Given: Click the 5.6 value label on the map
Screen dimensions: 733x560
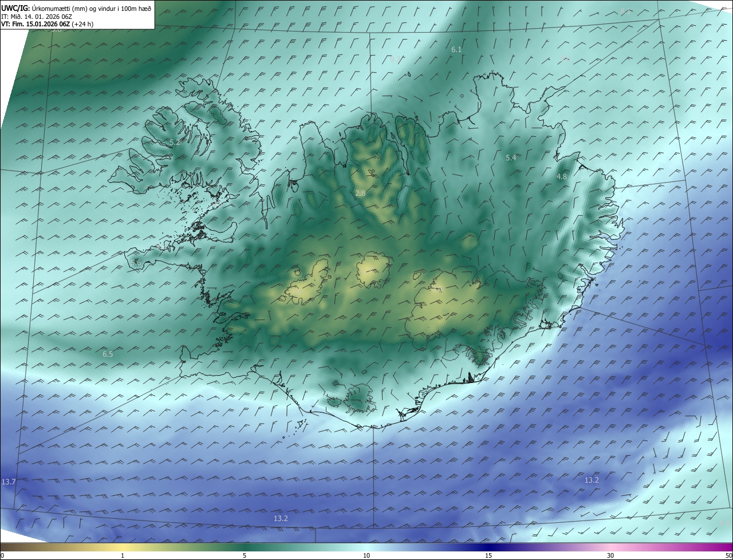Looking at the screenshot, I should (136, 262).
